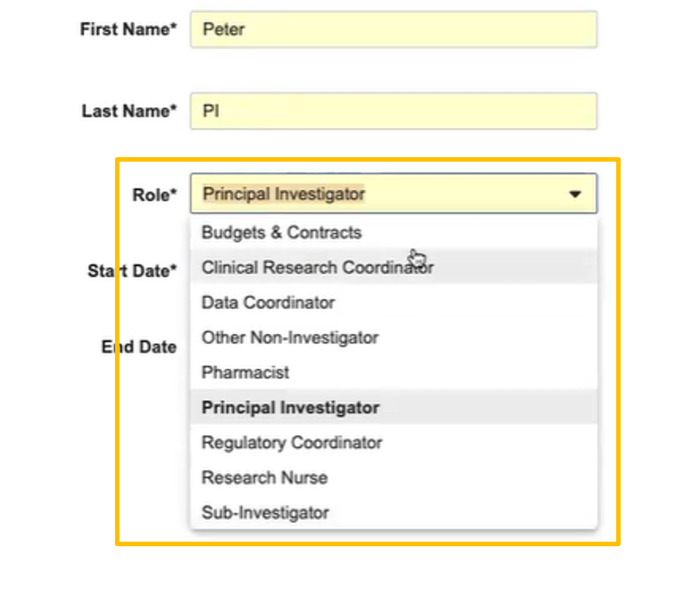Click the Role field label
The height and width of the screenshot is (616, 697).
154,195
